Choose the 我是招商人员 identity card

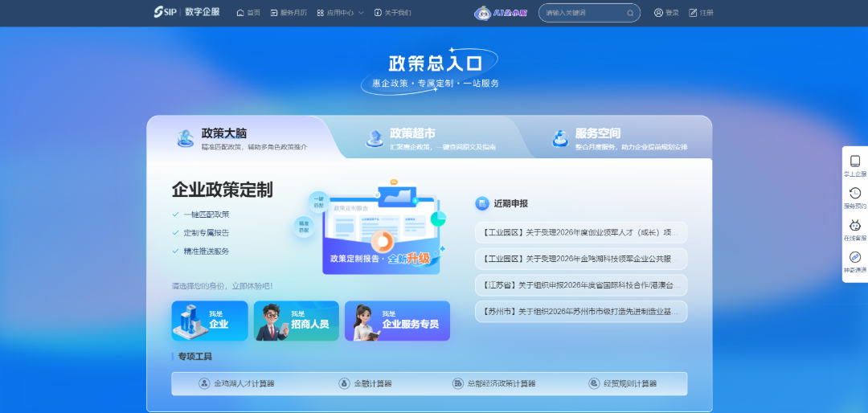point(296,321)
